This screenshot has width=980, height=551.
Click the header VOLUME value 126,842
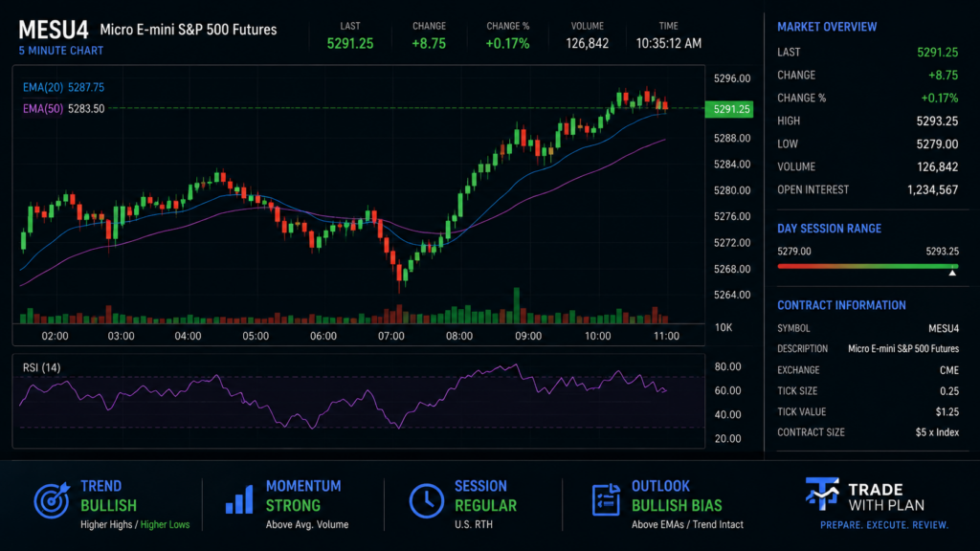click(588, 43)
